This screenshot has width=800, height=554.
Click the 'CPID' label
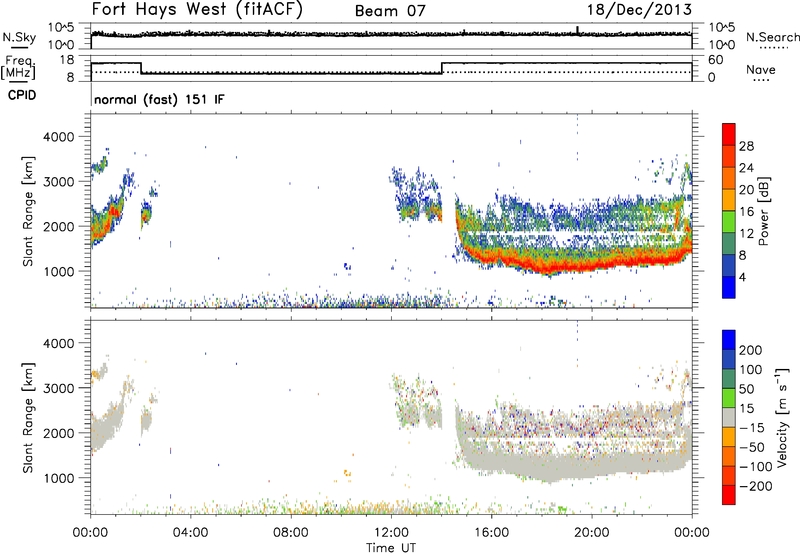point(22,95)
